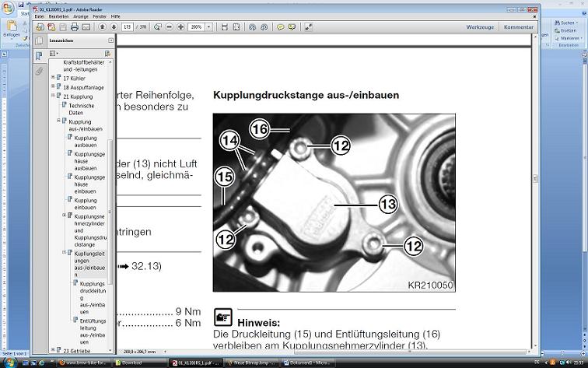Collapse Kupplung aus-/einbauen node
The height and width of the screenshot is (368, 588).
pos(58,121)
